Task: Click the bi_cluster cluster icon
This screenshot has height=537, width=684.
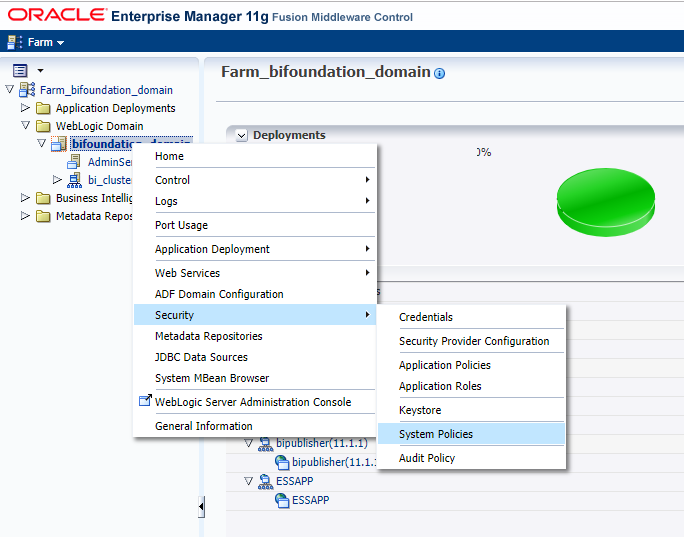Action: click(75, 180)
